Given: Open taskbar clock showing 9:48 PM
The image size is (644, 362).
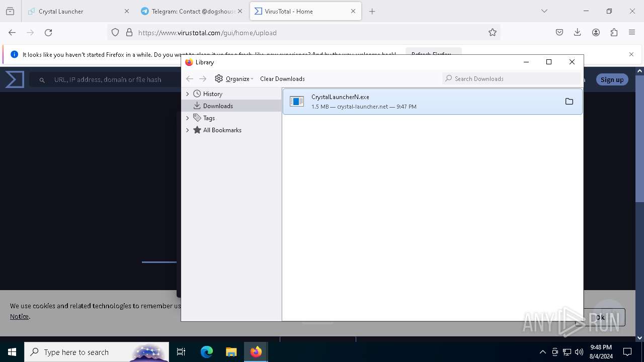Looking at the screenshot, I should click(601, 352).
